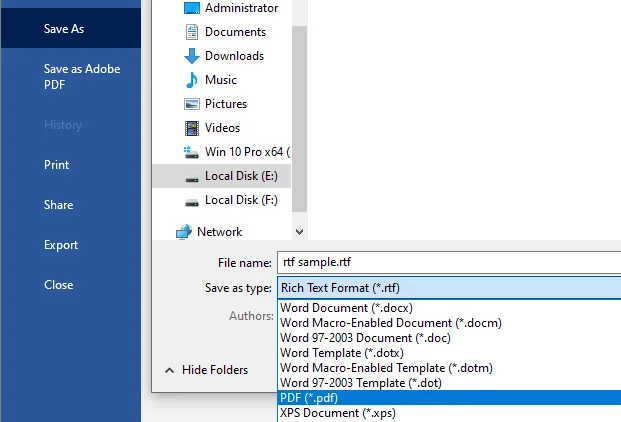This screenshot has height=422, width=621.
Task: Open the Save As backstage tab
Action: 70,29
